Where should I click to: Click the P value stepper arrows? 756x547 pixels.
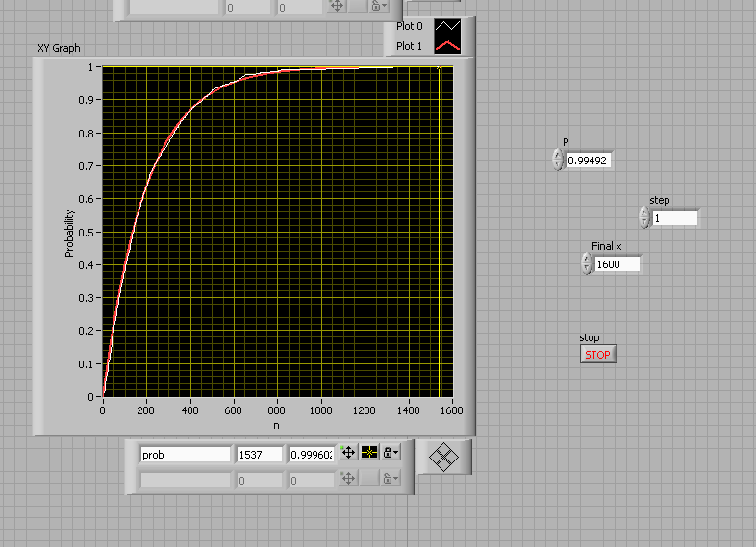pyautogui.click(x=557, y=161)
